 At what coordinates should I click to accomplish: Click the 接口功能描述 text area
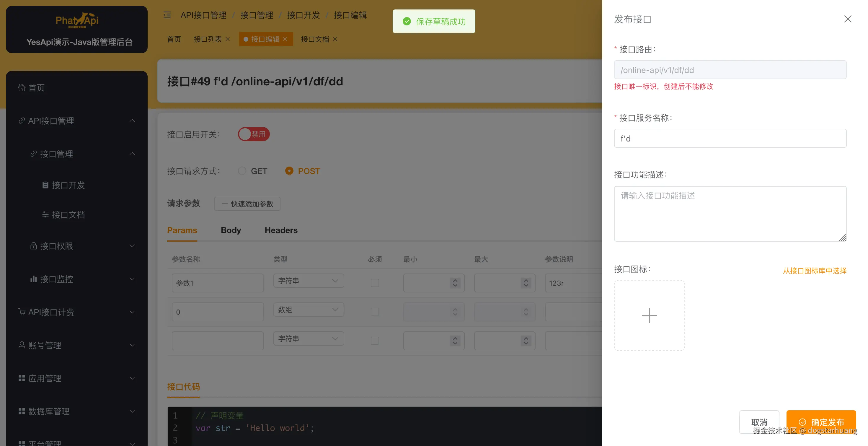click(x=730, y=214)
